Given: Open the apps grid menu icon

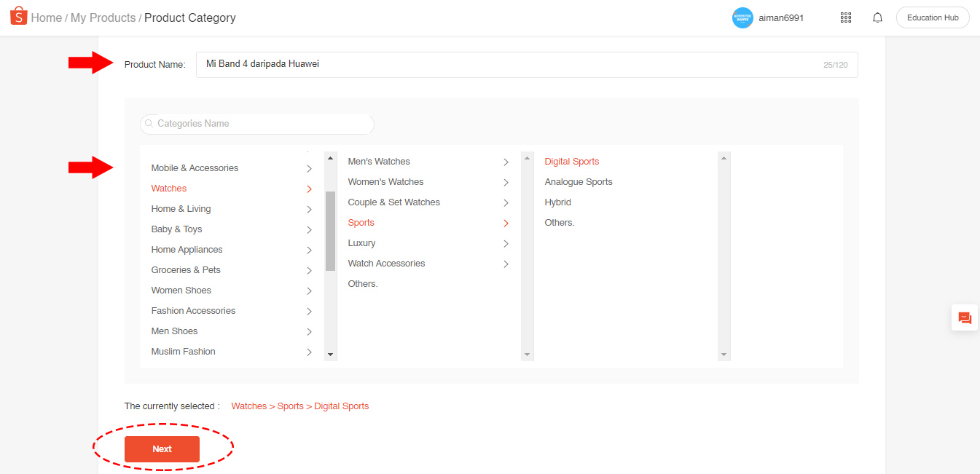Looking at the screenshot, I should (846, 17).
